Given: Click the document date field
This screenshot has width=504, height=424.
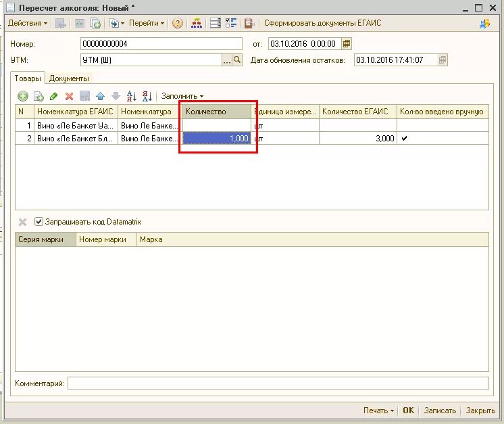Looking at the screenshot, I should point(305,44).
